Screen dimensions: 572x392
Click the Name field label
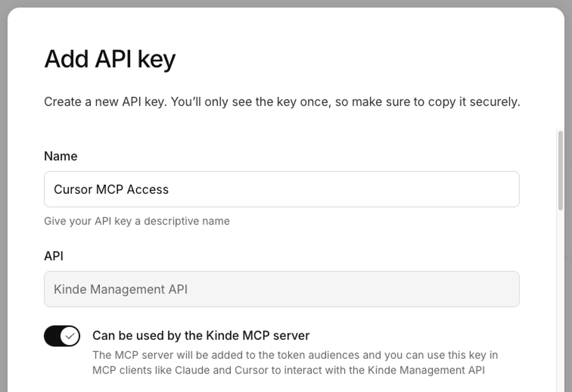pyautogui.click(x=61, y=156)
